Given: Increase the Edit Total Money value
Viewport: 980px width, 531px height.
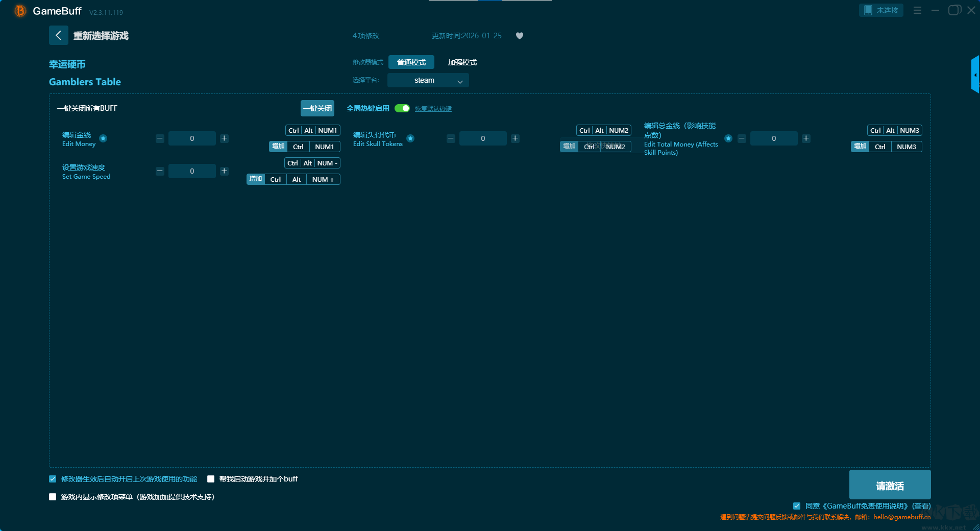Looking at the screenshot, I should point(806,138).
